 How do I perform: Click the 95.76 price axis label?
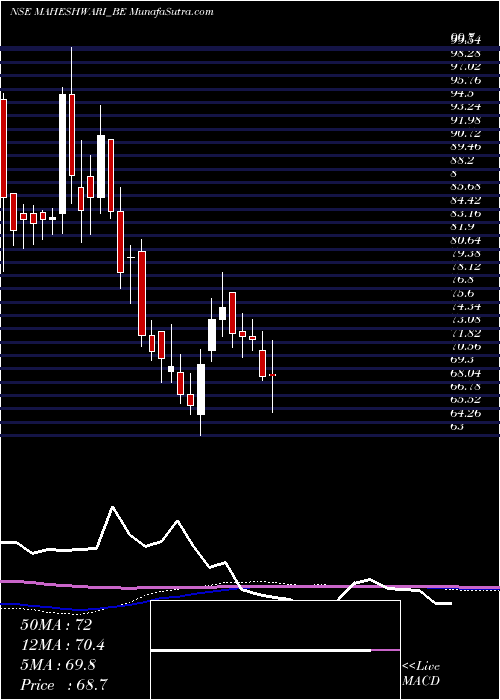[x=466, y=80]
